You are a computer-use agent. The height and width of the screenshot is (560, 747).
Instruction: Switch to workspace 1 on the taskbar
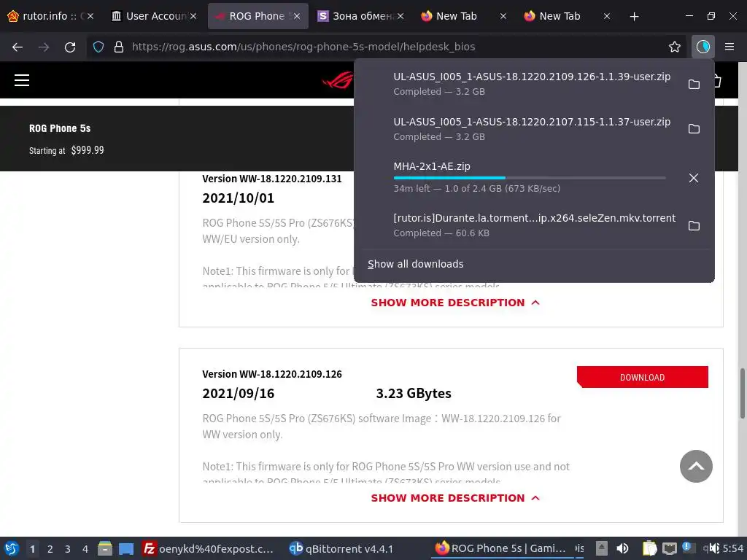[32, 548]
